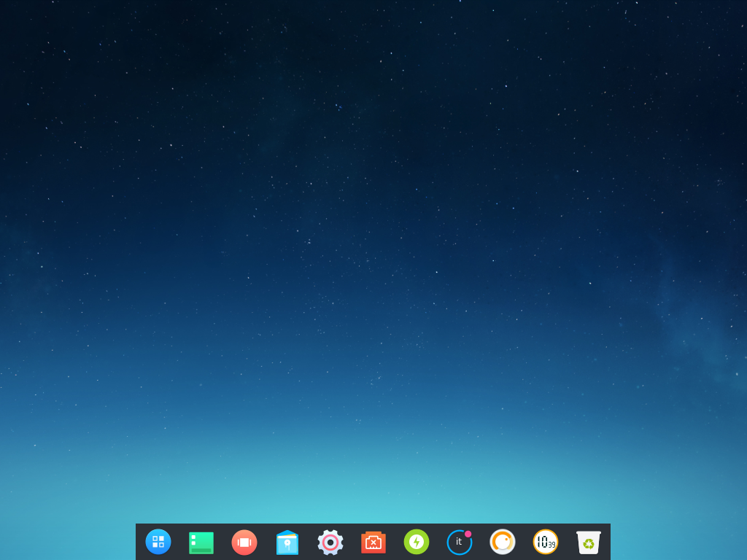Click the orange icon with X mark

(373, 542)
